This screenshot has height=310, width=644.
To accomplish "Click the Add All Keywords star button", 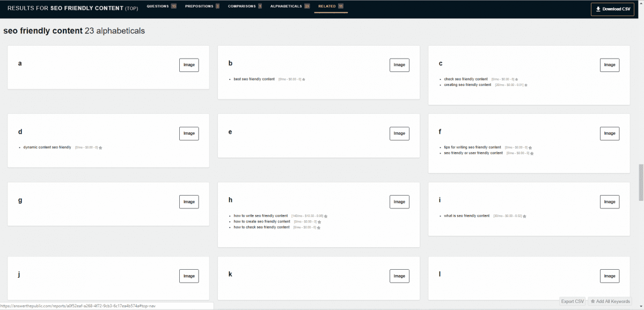I will pyautogui.click(x=609, y=301).
